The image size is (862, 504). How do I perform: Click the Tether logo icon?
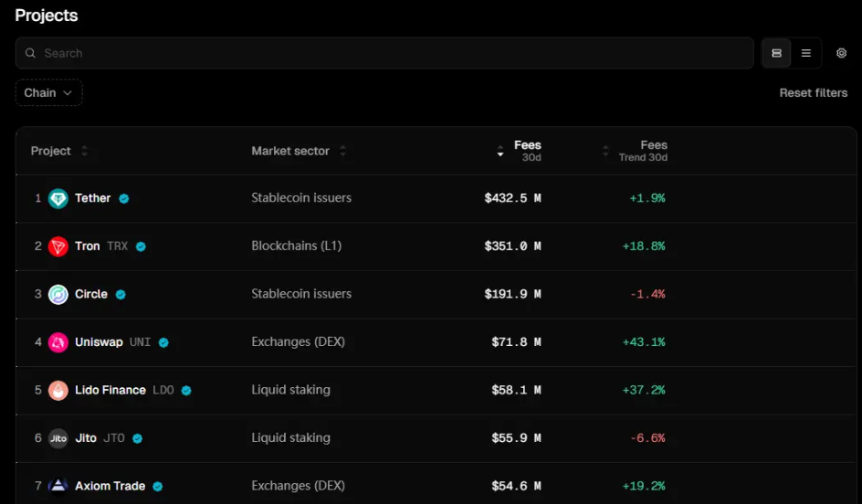pyautogui.click(x=58, y=198)
